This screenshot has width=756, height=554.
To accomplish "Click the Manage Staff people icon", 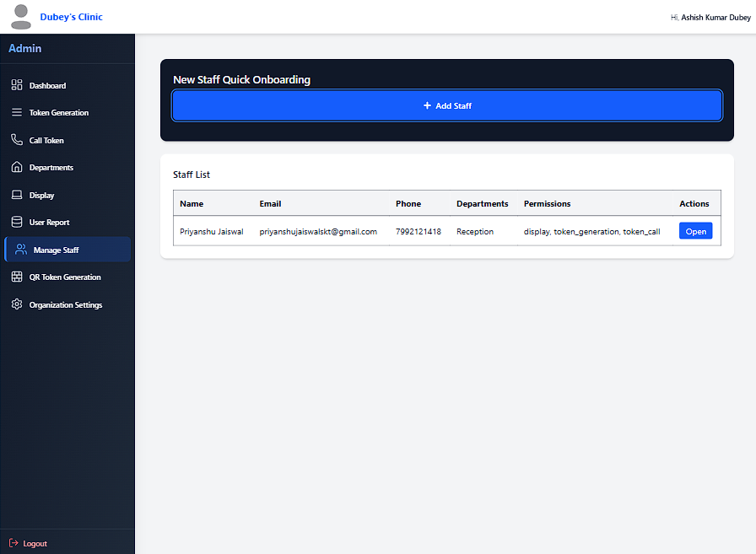I will click(x=18, y=249).
